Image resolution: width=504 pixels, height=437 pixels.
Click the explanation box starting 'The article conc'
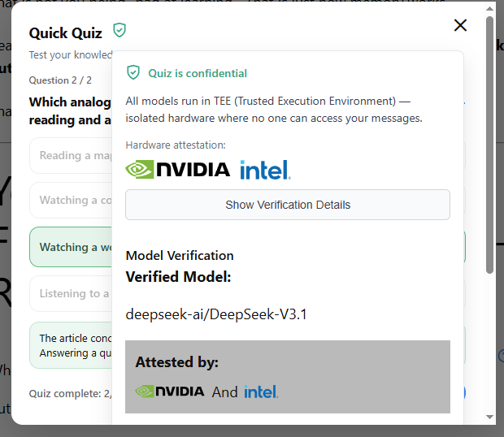coord(71,345)
